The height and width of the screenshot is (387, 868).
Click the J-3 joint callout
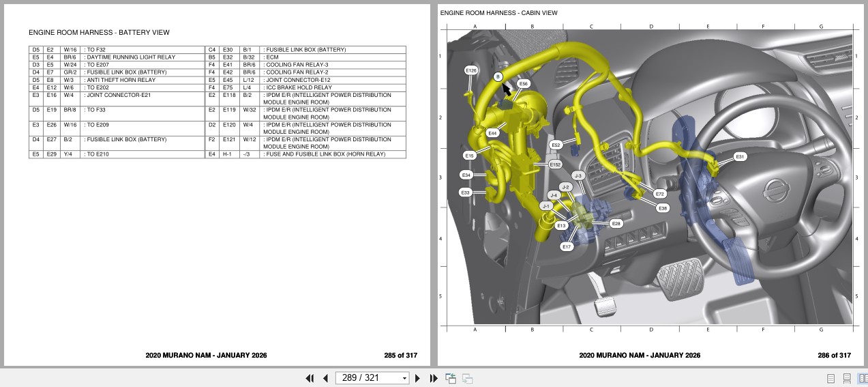[578, 176]
